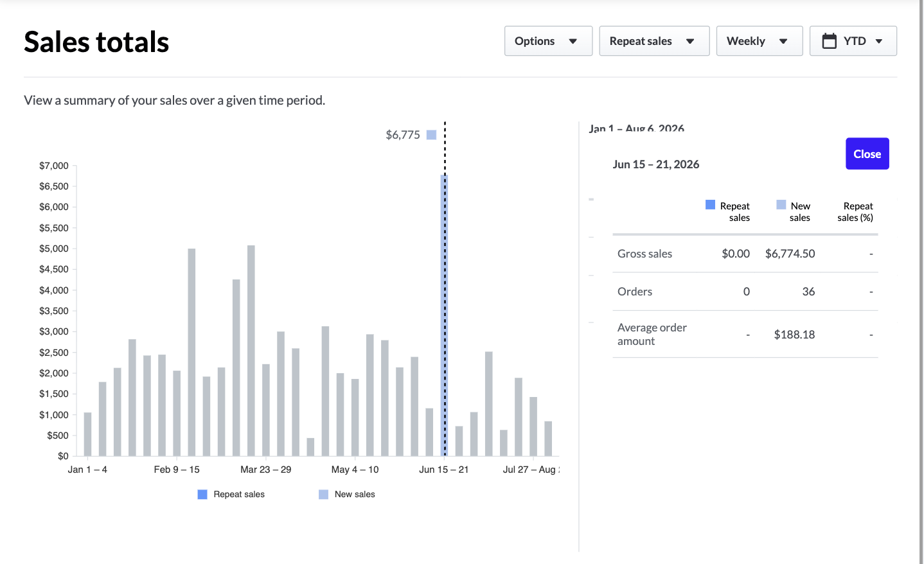Click the Orders row label

pos(635,292)
